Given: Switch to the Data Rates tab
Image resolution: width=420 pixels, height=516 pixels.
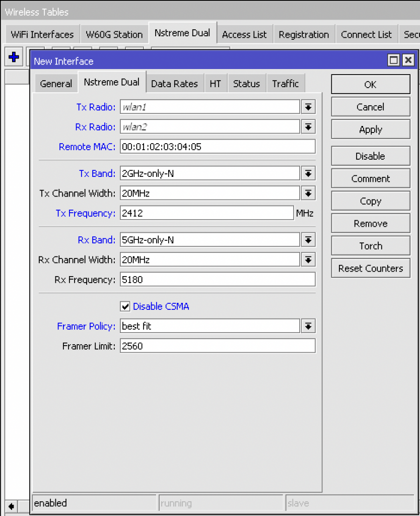Looking at the screenshot, I should click(174, 84).
